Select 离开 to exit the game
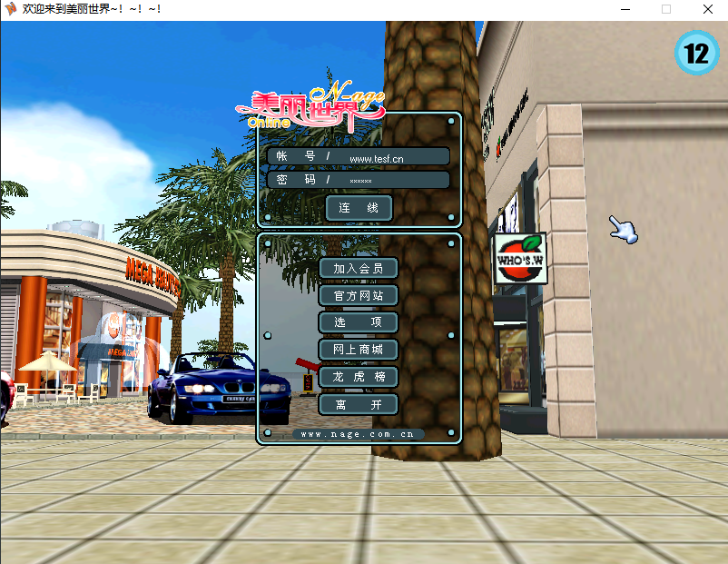Viewport: 728px width, 564px height. (359, 404)
